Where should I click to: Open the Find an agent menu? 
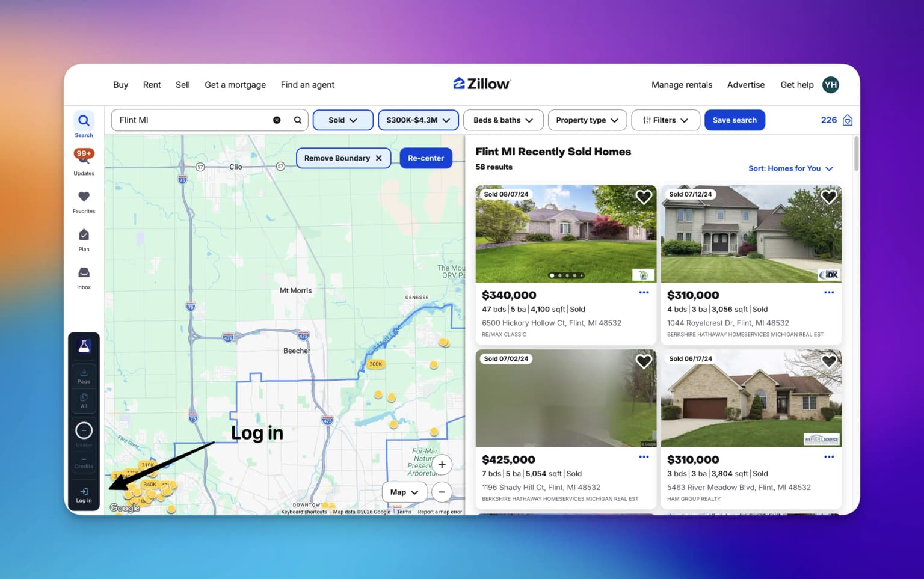coord(307,85)
